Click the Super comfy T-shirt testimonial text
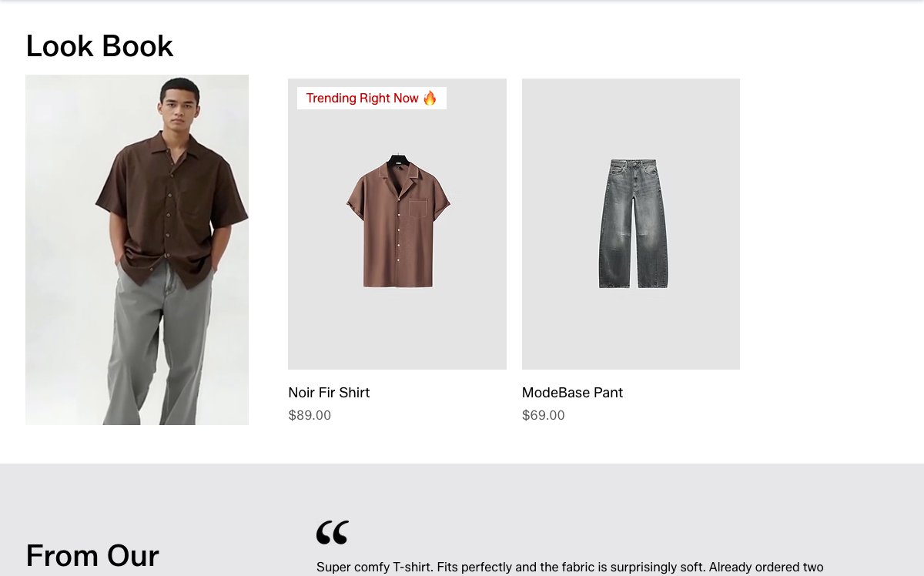The image size is (924, 576). [x=570, y=568]
